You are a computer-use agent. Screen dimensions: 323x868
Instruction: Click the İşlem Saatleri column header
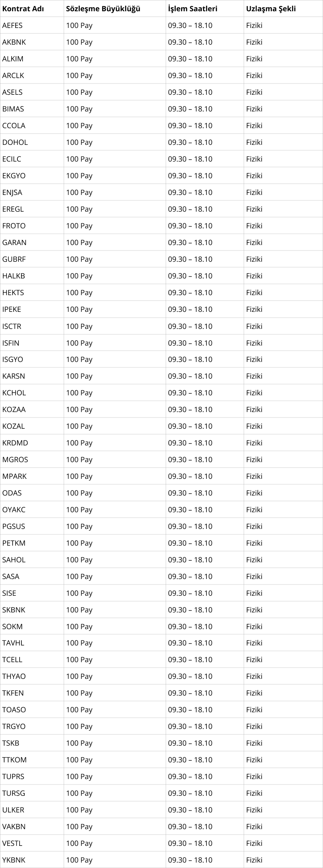coord(205,9)
